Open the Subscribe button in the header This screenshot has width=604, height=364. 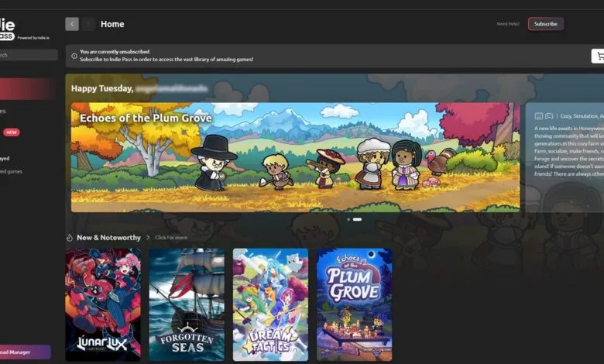tap(545, 24)
